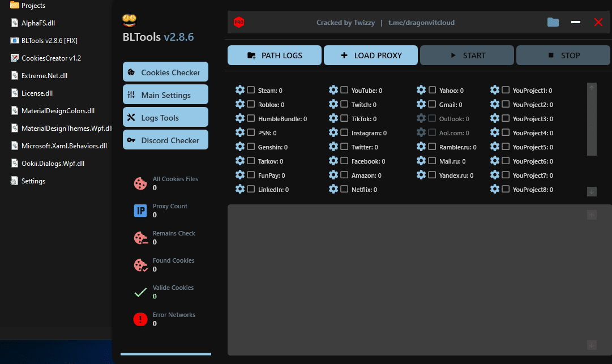
Task: Check the Netflix checkbox
Action: 344,189
